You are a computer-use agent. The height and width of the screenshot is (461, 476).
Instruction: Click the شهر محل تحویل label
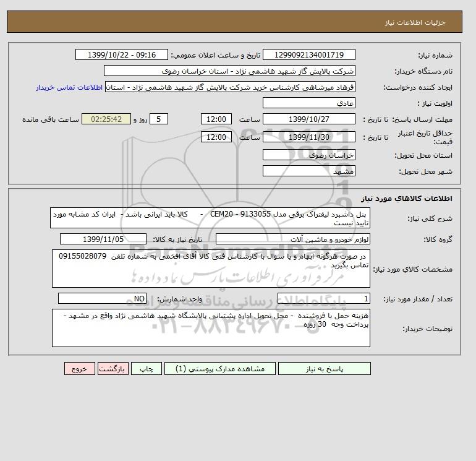(425, 171)
